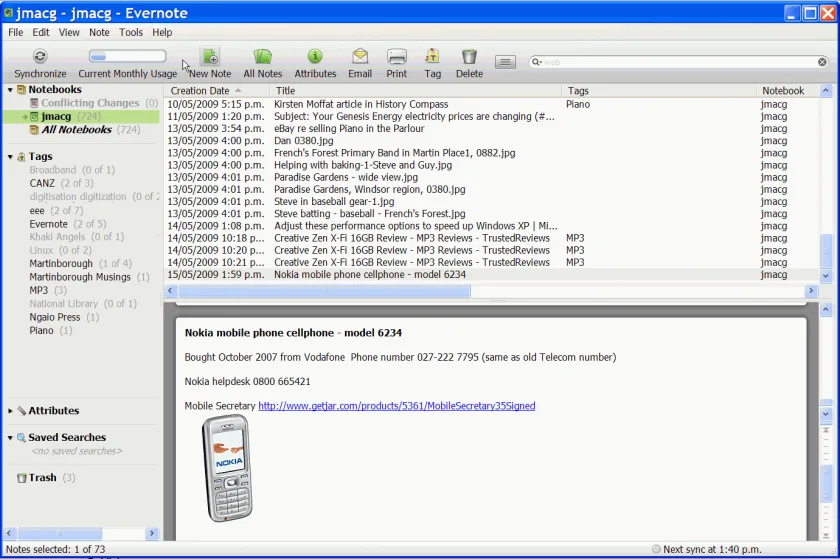Create a note with New Note icon
Screen dimensions: 840x559
coord(210,56)
